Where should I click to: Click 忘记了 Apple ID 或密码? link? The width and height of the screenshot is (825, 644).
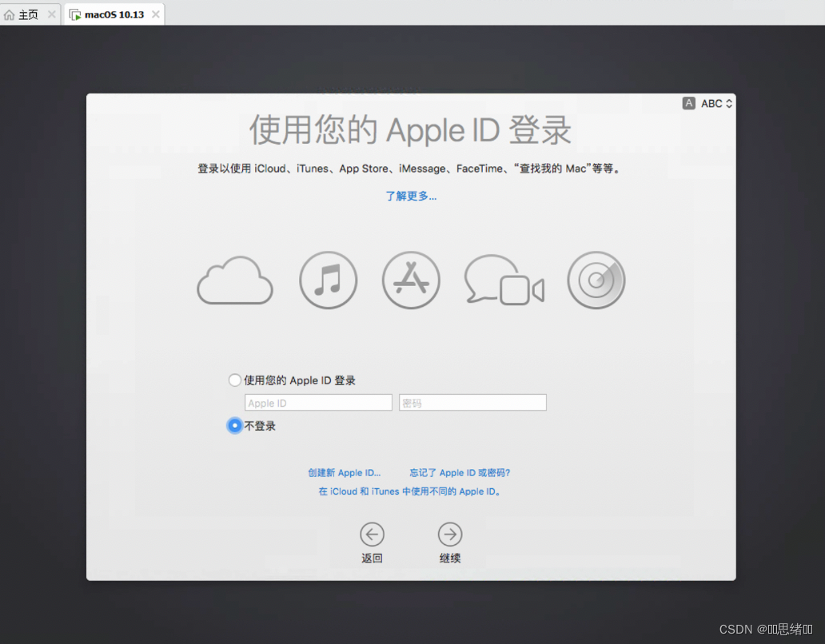tap(460, 473)
